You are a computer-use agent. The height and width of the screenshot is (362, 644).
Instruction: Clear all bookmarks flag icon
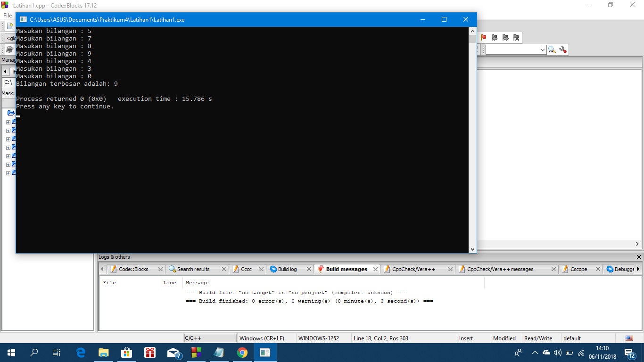[516, 37]
